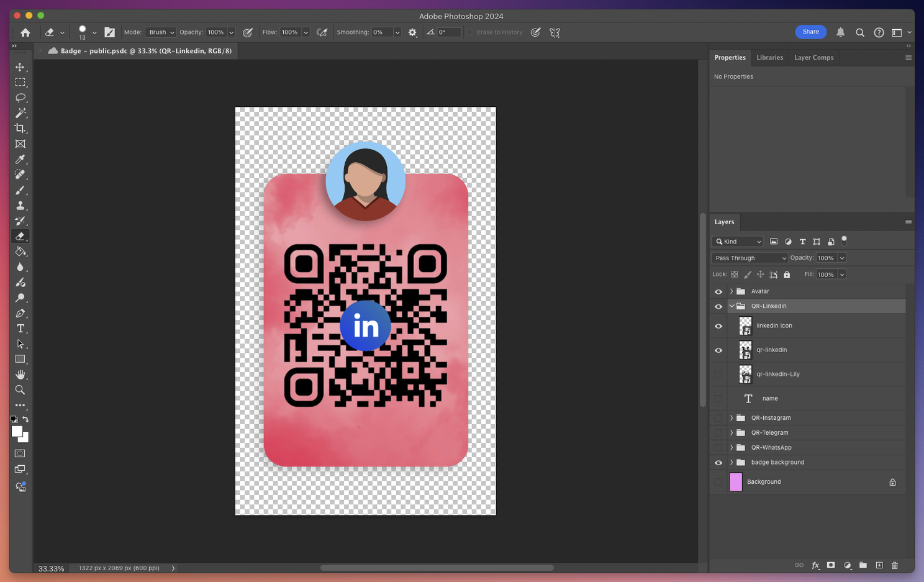Select the Lasso tool
924x582 pixels.
[x=20, y=98]
